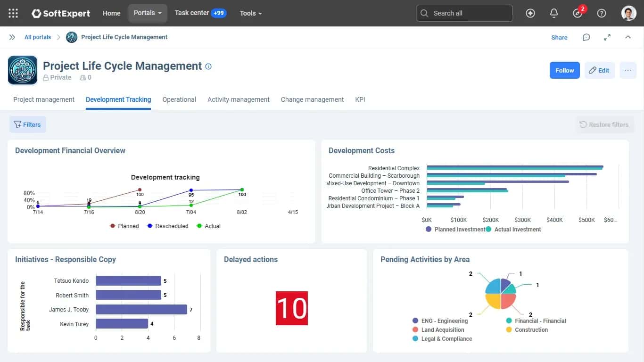Open the user profile avatar
The height and width of the screenshot is (362, 644).
(629, 13)
